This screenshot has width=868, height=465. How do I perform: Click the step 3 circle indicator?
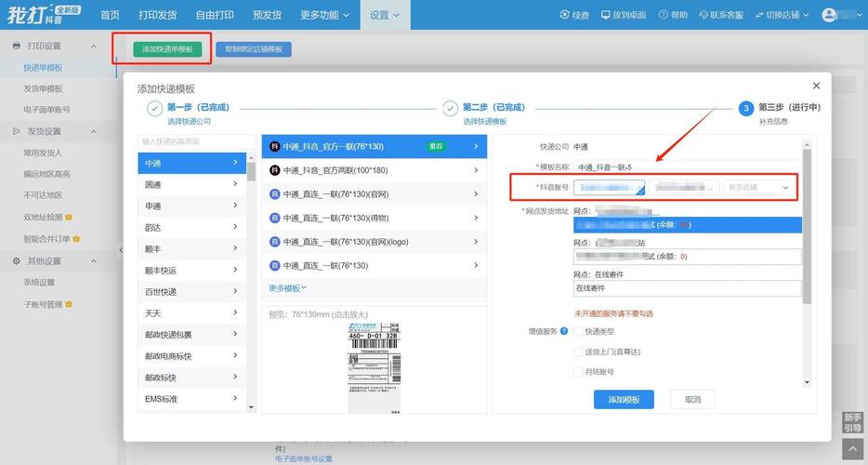pyautogui.click(x=746, y=108)
